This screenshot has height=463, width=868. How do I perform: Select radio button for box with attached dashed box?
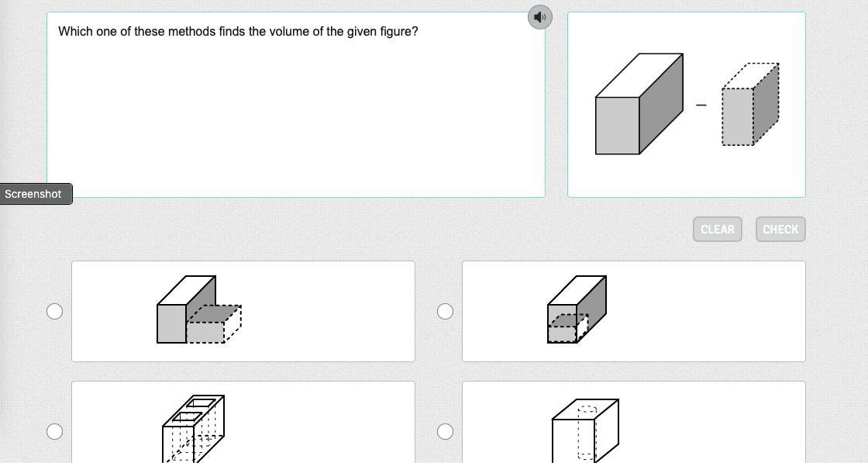[x=54, y=311]
